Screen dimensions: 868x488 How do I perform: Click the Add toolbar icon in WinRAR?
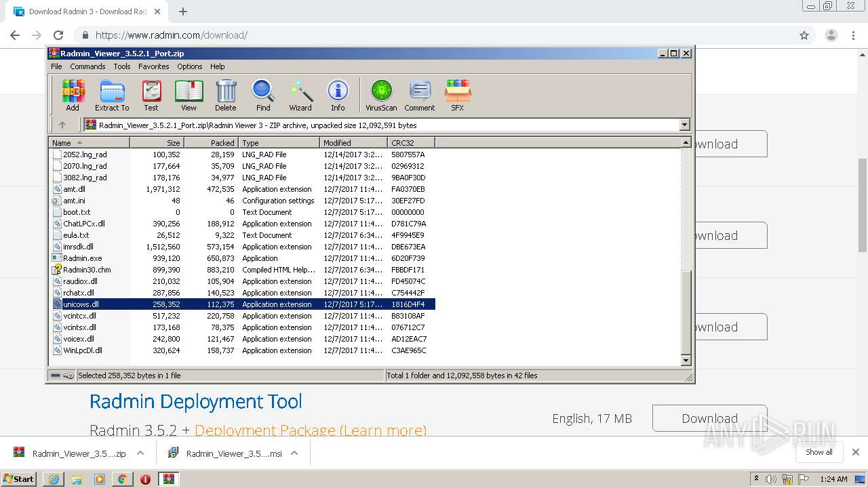[73, 95]
